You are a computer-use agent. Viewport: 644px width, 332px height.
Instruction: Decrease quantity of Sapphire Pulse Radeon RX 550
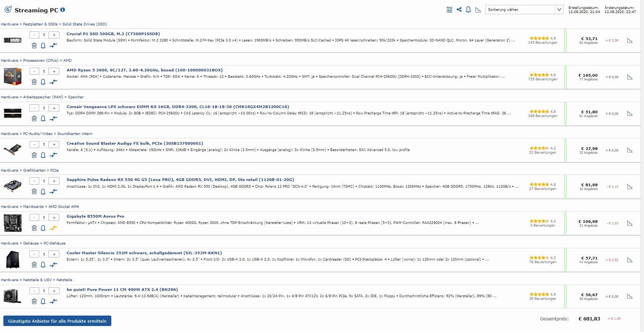click(34, 181)
